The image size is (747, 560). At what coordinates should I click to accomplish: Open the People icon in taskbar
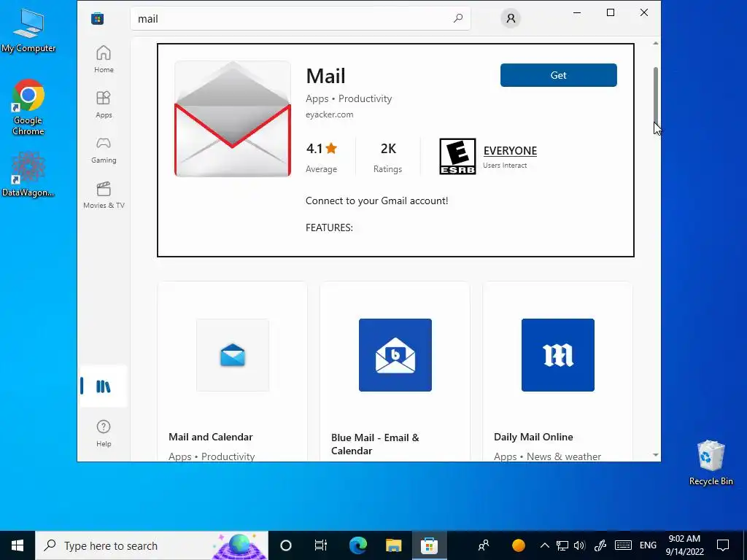tap(484, 545)
